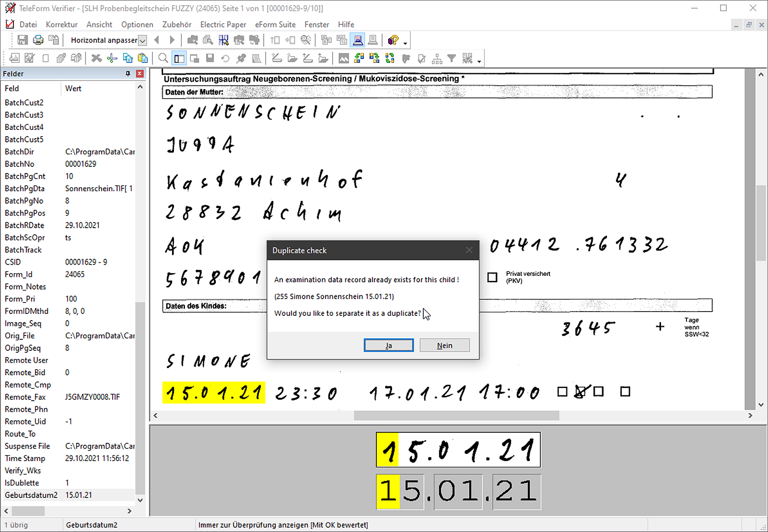The width and height of the screenshot is (768, 532).
Task: Click the highlighted split-view icon
Action: point(179,58)
